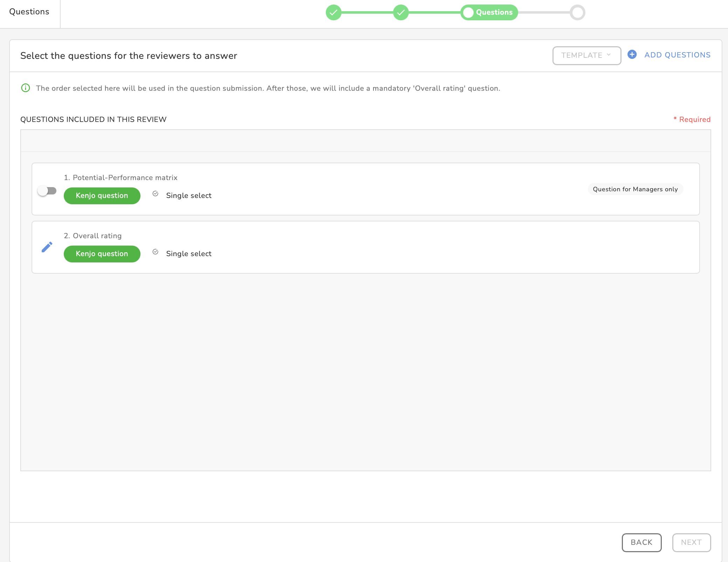This screenshot has height=562, width=728.
Task: Click single select icon on Overall rating
Action: tap(156, 252)
